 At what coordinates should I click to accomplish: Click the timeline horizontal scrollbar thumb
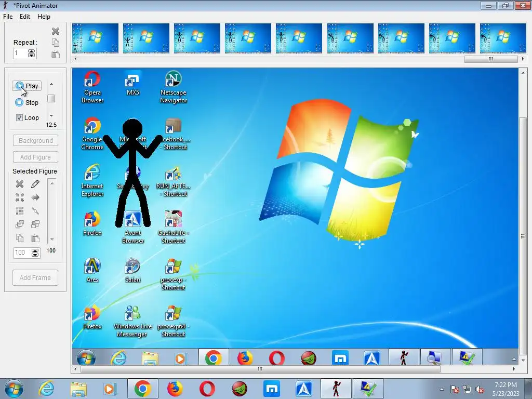click(490, 59)
